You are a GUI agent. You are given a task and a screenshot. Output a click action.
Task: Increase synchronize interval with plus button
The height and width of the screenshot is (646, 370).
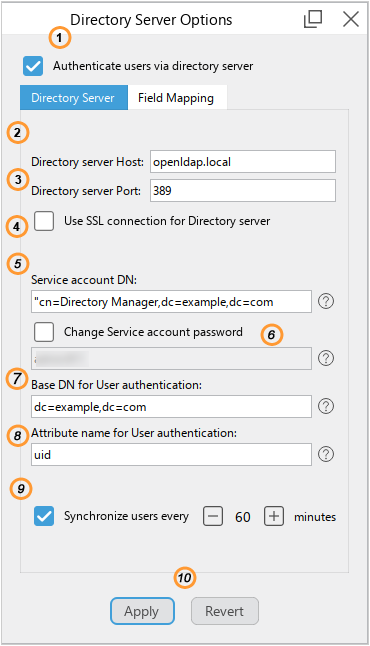[x=274, y=516]
